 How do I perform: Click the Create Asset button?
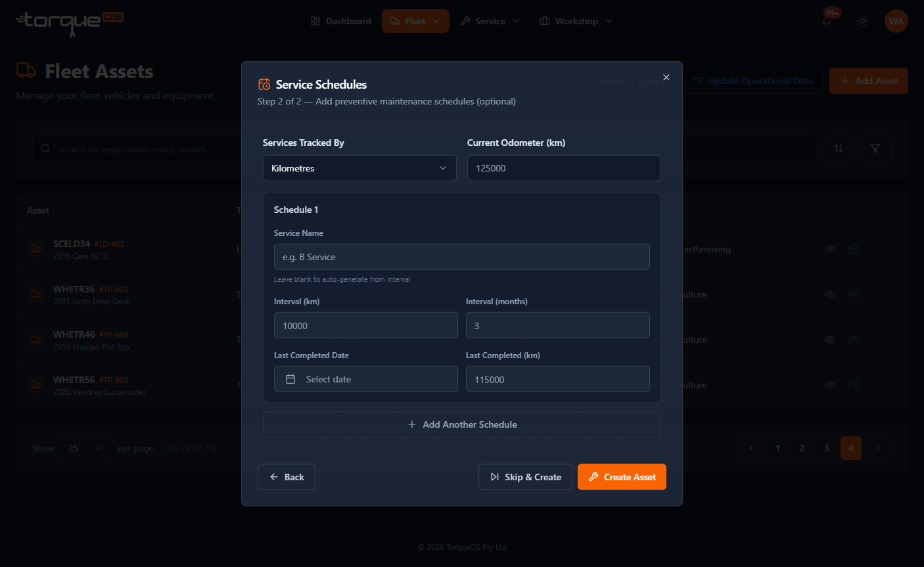coord(622,477)
